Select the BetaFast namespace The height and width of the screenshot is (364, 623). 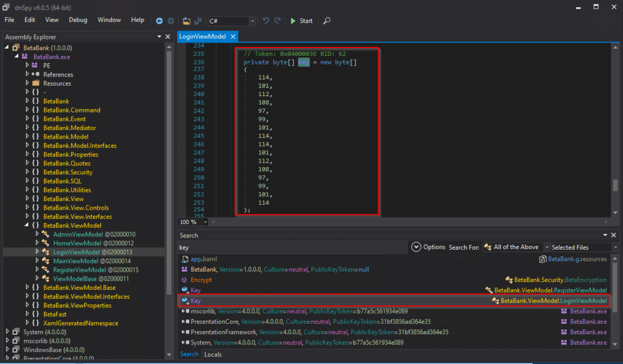(x=55, y=314)
